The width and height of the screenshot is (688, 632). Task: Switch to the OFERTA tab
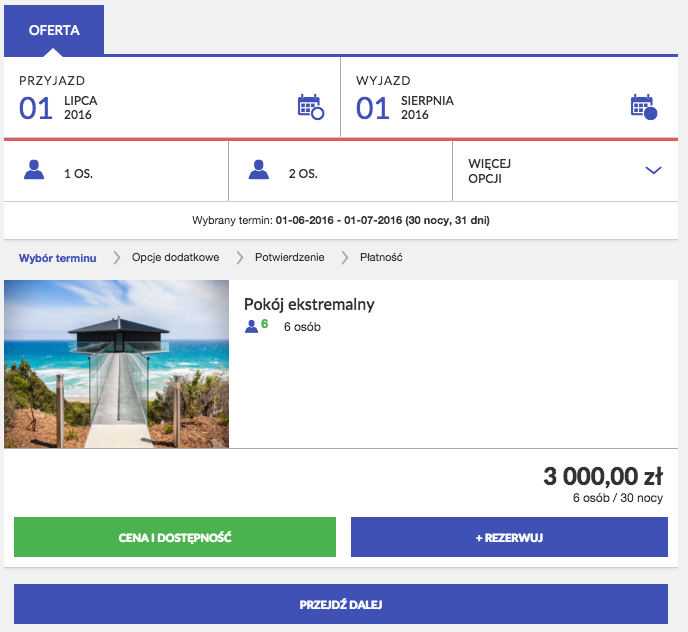click(54, 30)
